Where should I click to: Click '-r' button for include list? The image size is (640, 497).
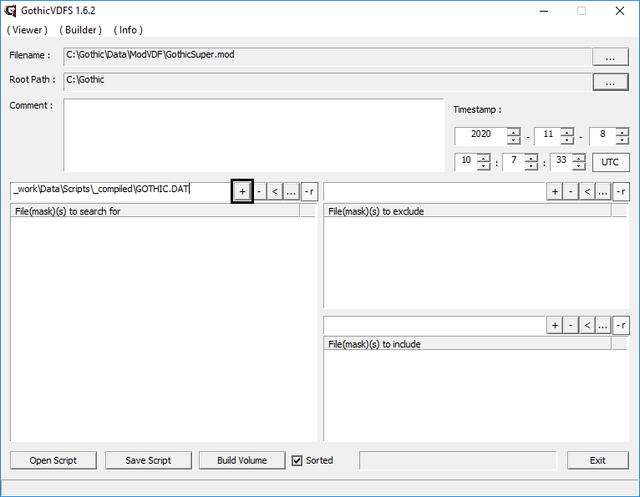[x=621, y=325]
